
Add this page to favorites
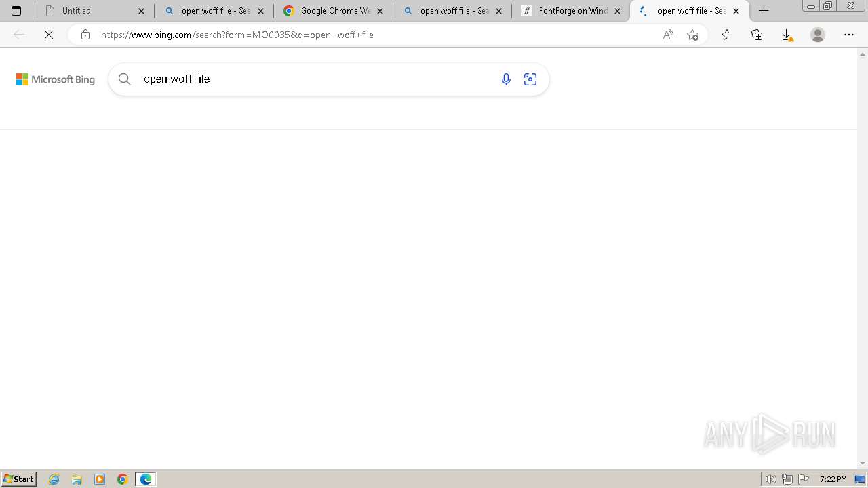click(x=692, y=35)
